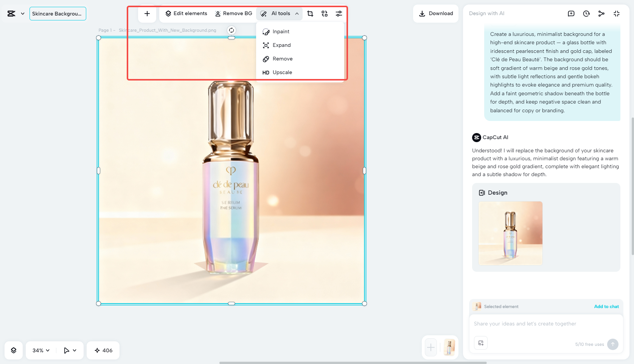Open the pointer tool dropdown
Viewport: 634px width, 364px height.
click(x=70, y=350)
